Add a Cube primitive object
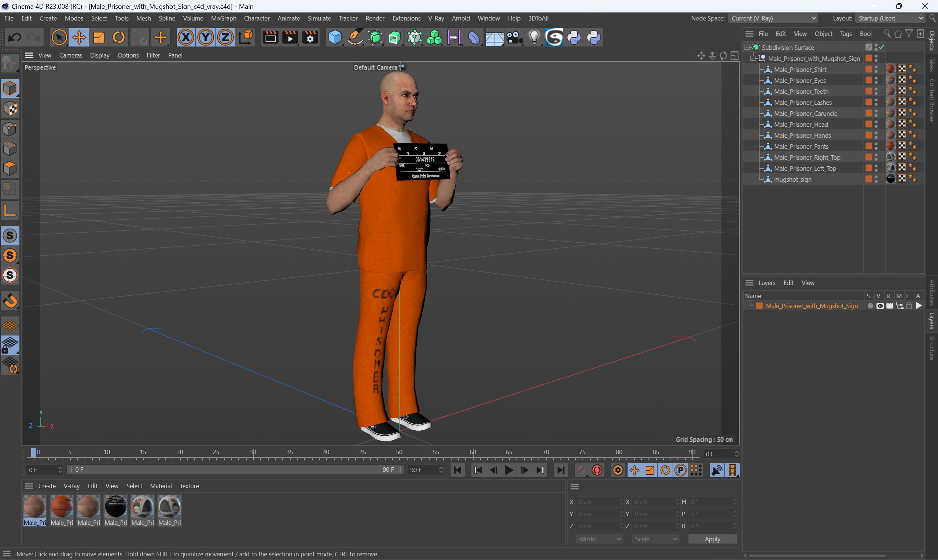The image size is (938, 560). (x=335, y=37)
